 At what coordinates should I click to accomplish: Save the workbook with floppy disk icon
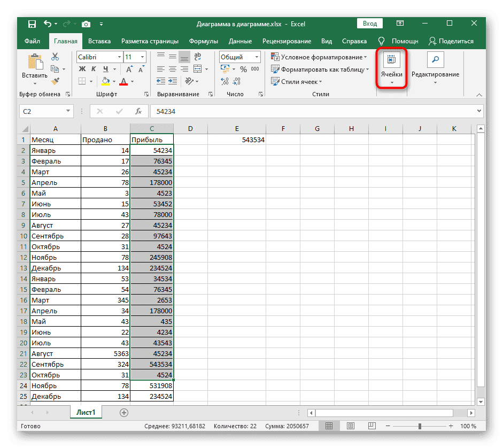click(32, 24)
